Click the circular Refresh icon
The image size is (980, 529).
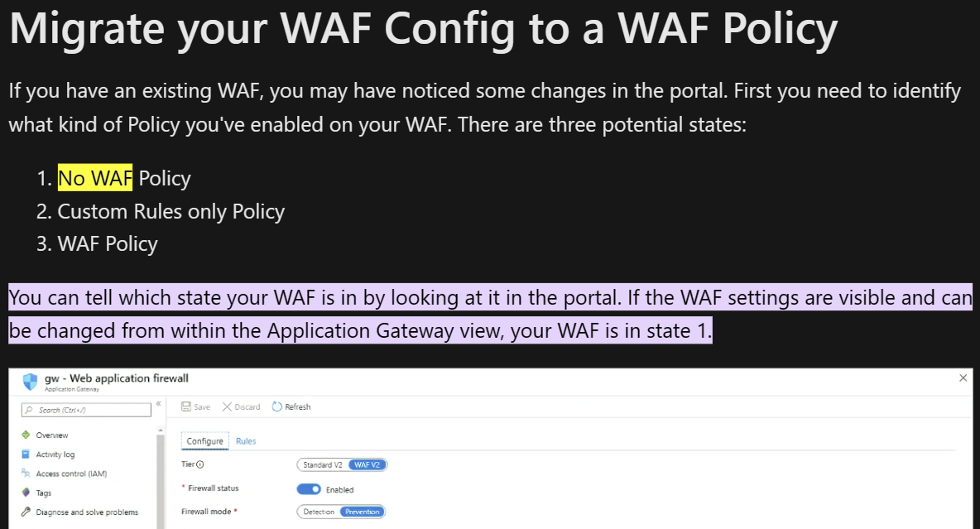(x=277, y=406)
